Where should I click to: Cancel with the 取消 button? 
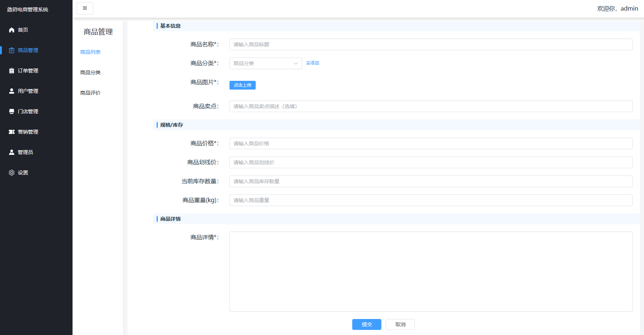click(400, 324)
